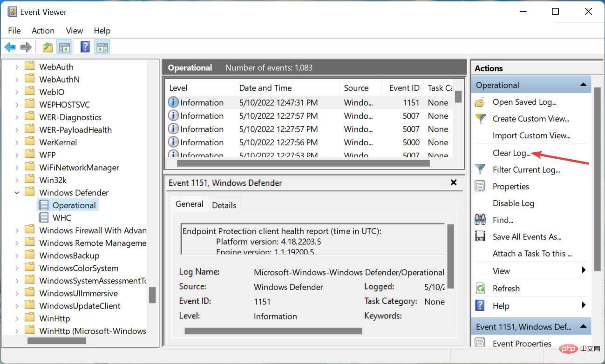Sort events by Date and Time header
605x364 pixels.
point(287,88)
